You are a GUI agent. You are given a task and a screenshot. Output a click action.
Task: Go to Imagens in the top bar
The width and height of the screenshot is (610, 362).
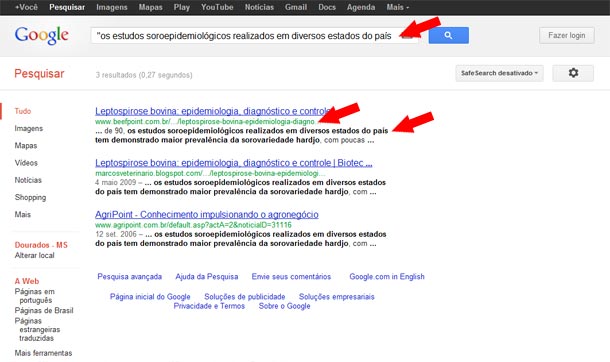click(x=112, y=7)
